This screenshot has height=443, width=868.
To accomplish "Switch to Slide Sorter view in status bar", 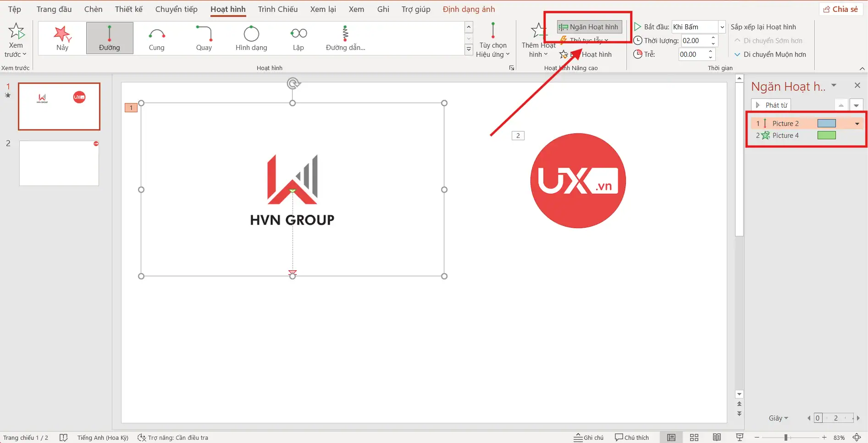I will 694,438.
